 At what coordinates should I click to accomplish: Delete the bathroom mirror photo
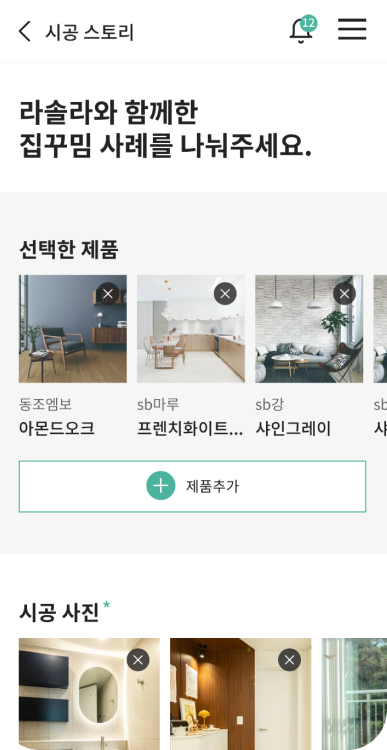pyautogui.click(x=138, y=660)
